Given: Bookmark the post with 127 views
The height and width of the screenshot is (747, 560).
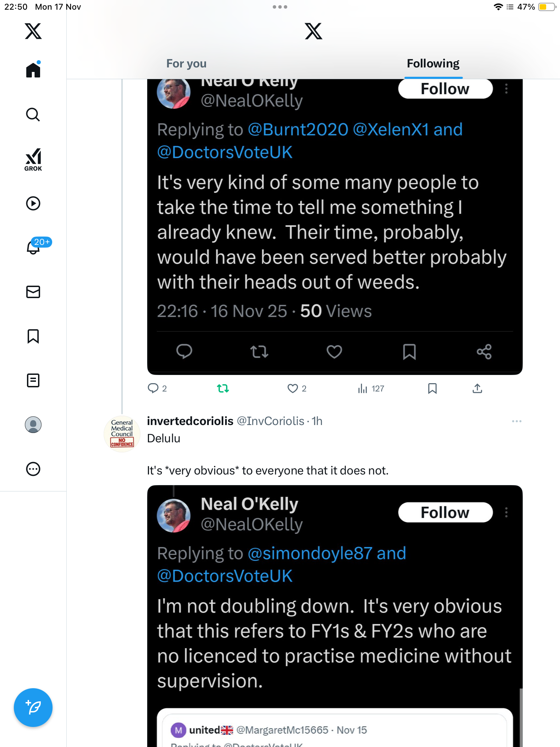Looking at the screenshot, I should 432,388.
